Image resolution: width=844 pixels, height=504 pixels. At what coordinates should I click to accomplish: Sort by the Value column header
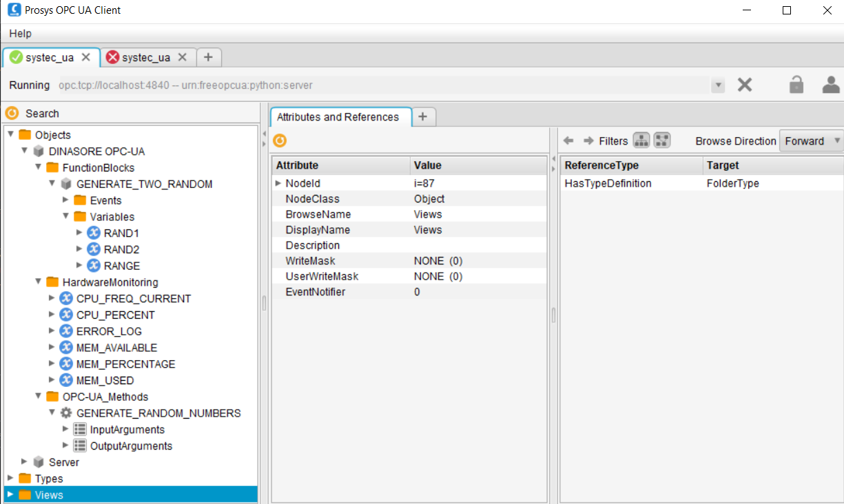click(478, 165)
